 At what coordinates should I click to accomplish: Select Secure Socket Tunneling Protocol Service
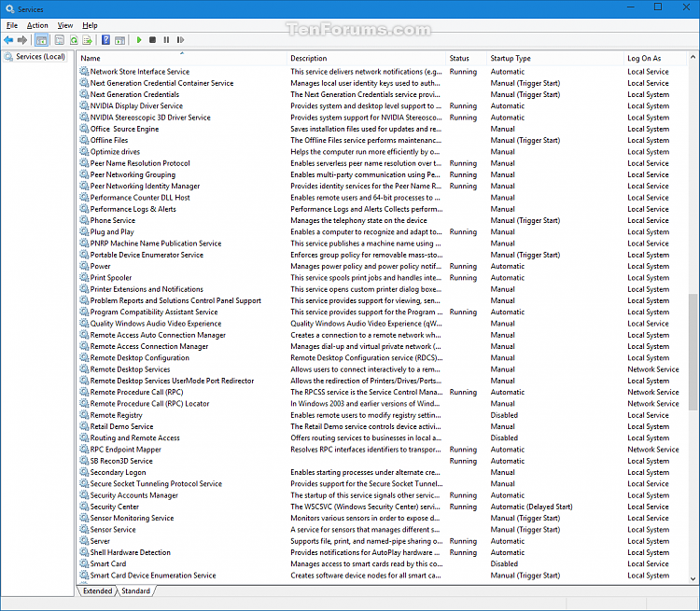click(156, 484)
